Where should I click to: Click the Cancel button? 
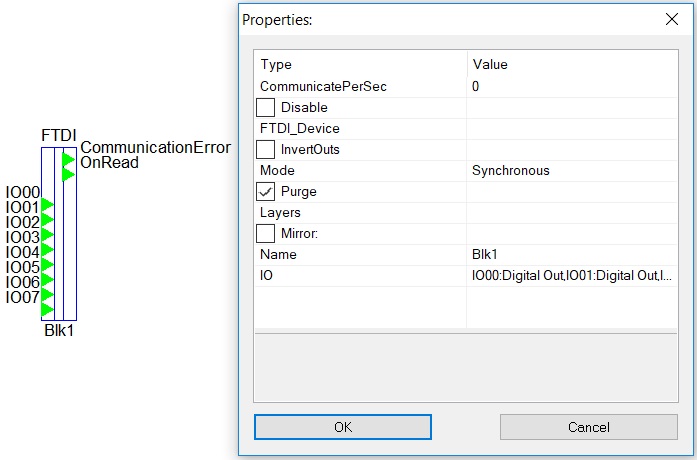tap(589, 427)
